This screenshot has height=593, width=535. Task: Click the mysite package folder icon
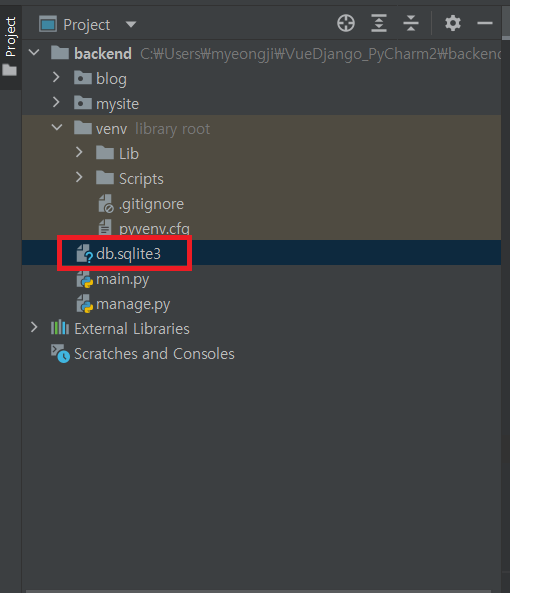[x=83, y=103]
